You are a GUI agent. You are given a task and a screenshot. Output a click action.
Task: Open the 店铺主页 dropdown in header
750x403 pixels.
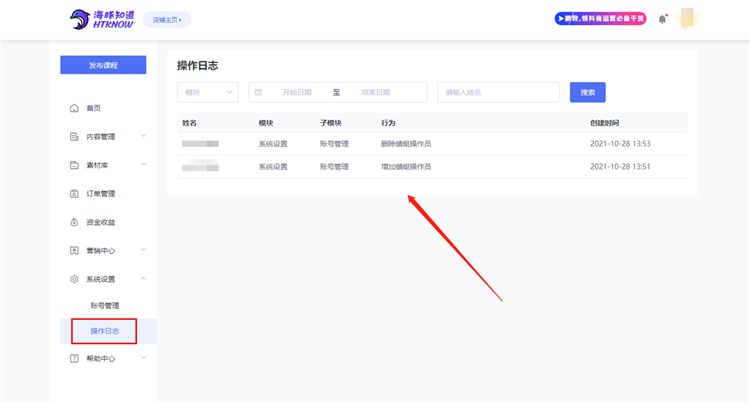coord(167,19)
